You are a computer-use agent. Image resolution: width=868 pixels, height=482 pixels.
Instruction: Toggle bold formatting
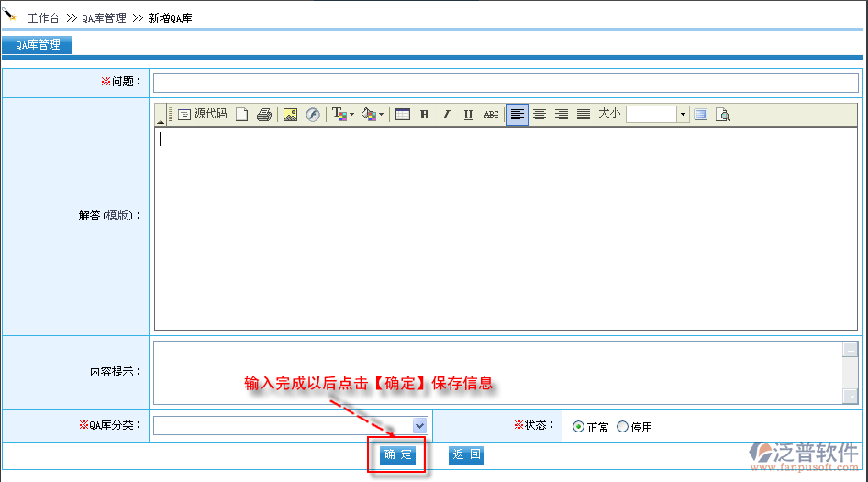425,115
